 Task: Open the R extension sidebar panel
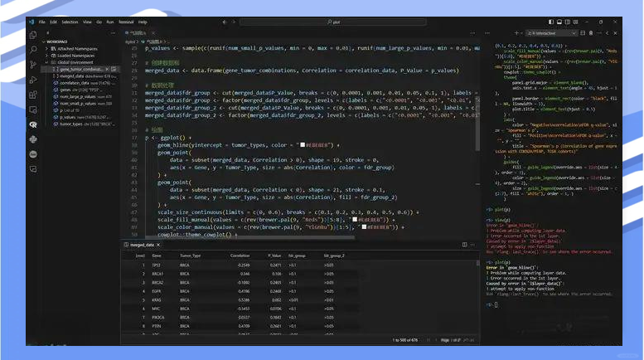33,124
